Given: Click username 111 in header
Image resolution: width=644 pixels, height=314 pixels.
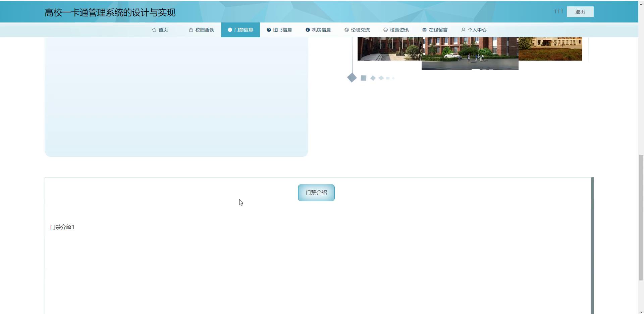Looking at the screenshot, I should coord(558,12).
